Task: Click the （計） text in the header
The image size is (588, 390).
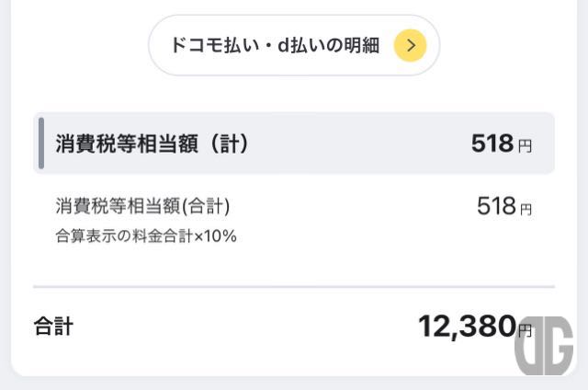Action: (x=229, y=143)
